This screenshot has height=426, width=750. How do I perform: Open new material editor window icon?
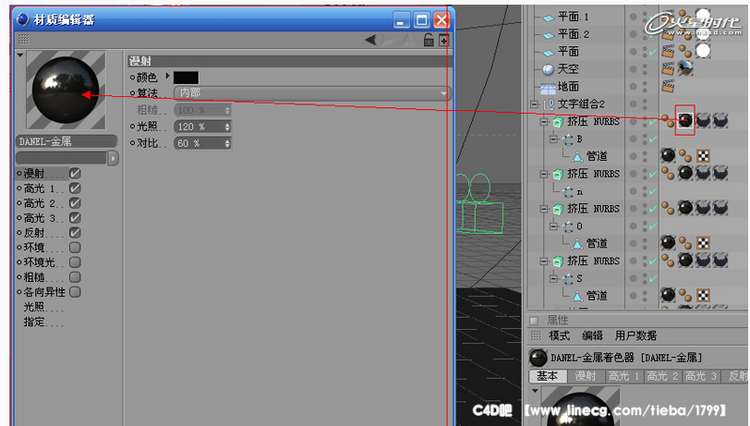point(444,41)
